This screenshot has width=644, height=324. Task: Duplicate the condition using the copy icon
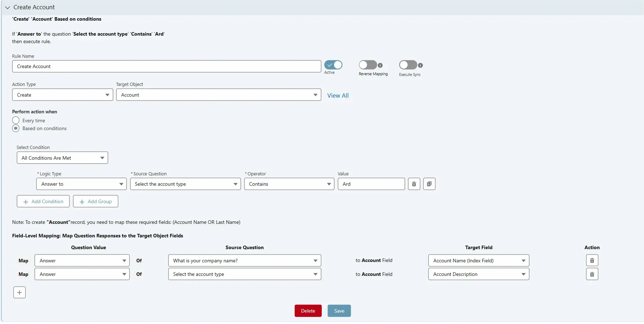click(429, 184)
